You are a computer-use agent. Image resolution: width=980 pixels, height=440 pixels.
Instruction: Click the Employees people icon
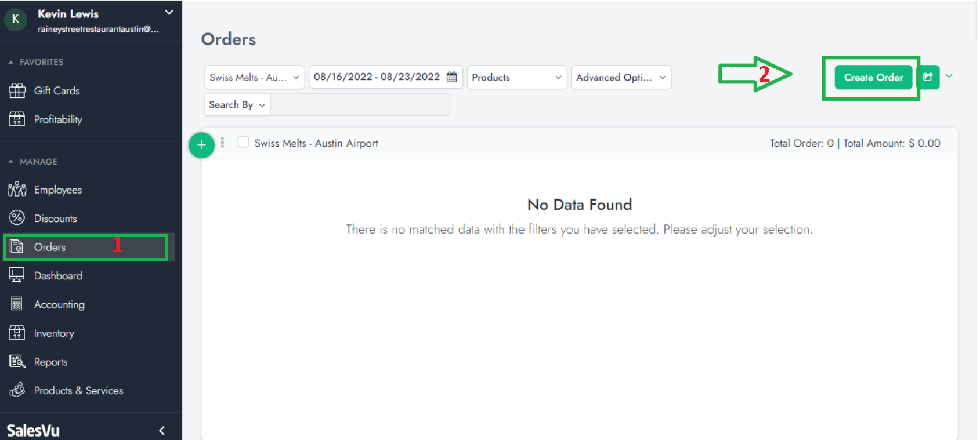point(17,190)
